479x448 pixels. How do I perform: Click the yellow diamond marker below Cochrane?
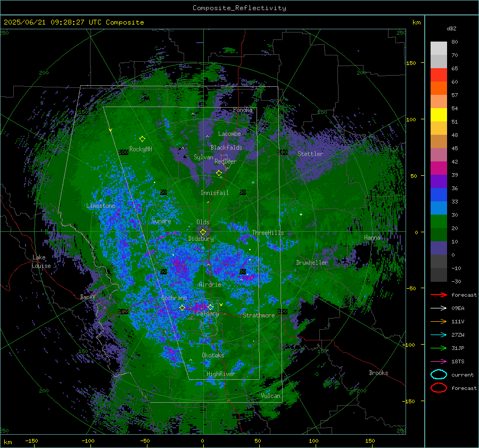point(182,308)
